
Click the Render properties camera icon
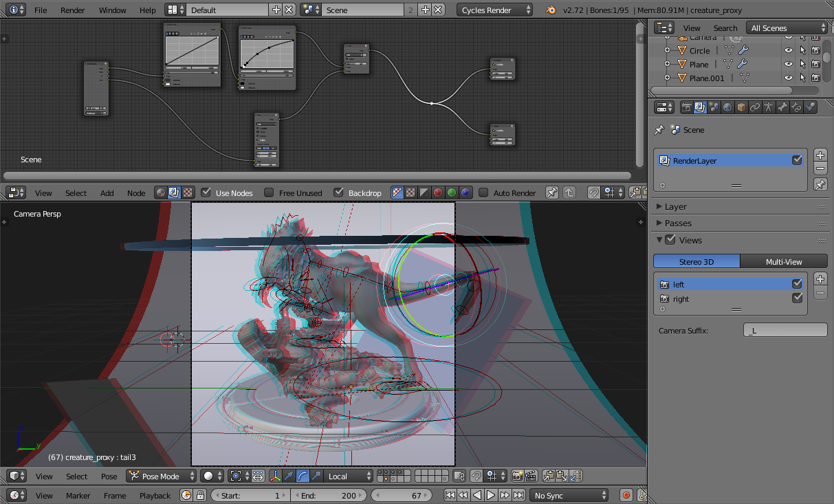click(x=686, y=107)
